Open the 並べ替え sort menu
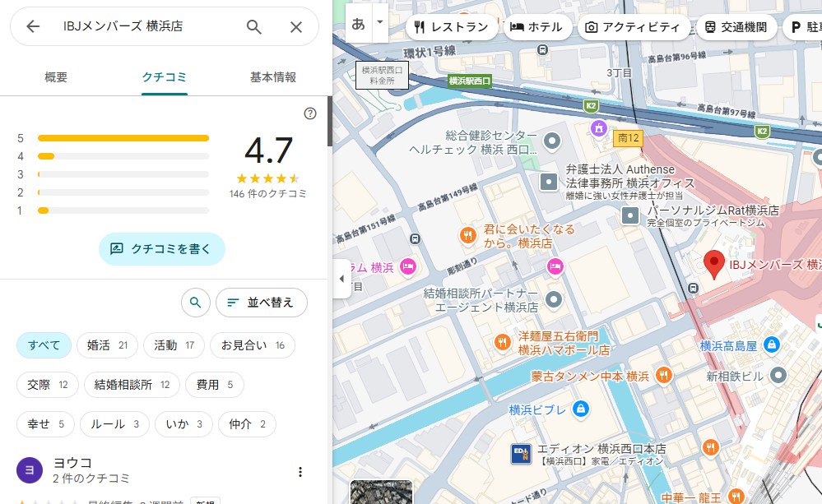The height and width of the screenshot is (504, 822). [261, 303]
